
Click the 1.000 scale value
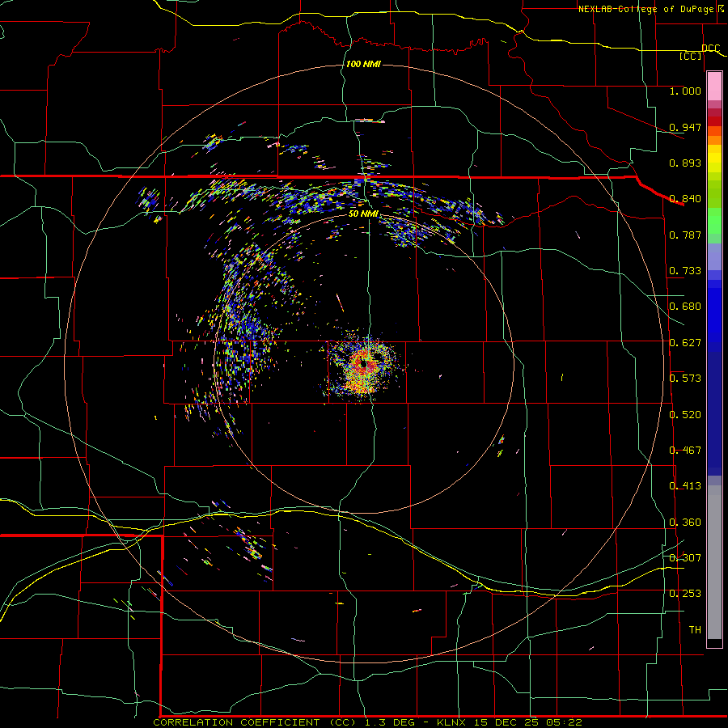point(685,91)
